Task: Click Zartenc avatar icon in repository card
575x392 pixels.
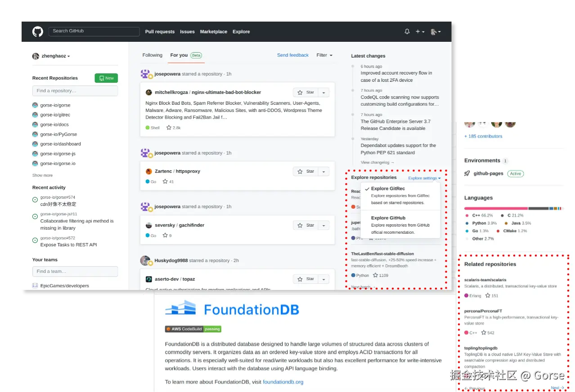Action: pyautogui.click(x=149, y=171)
